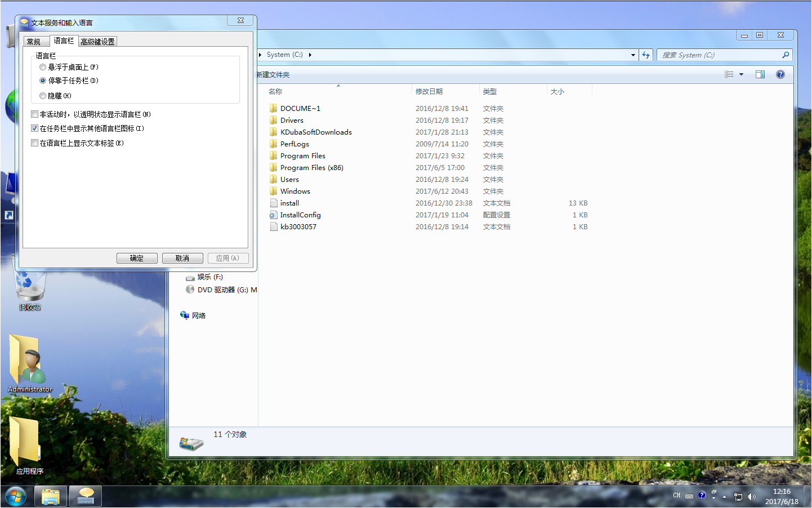
Task: Expand the view options dropdown arrow
Action: (x=741, y=74)
